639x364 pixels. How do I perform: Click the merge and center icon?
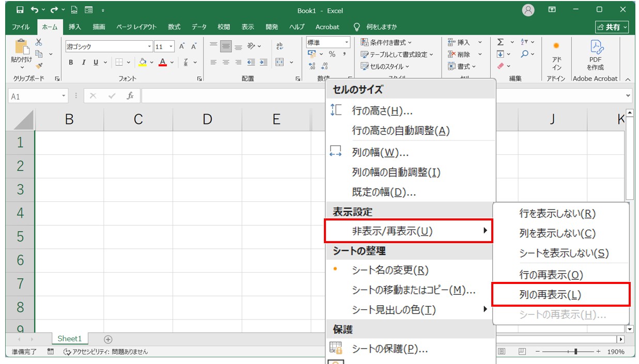coord(279,62)
